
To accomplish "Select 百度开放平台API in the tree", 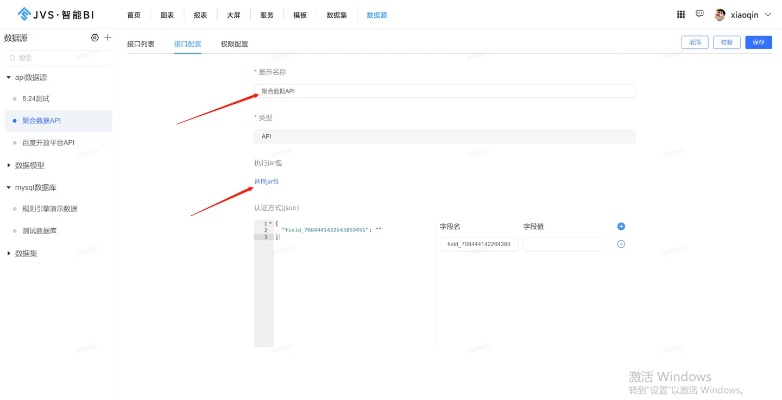I will pyautogui.click(x=48, y=142).
